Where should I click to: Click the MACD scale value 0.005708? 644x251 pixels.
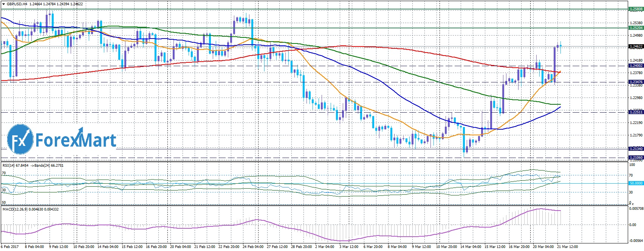click(636, 209)
